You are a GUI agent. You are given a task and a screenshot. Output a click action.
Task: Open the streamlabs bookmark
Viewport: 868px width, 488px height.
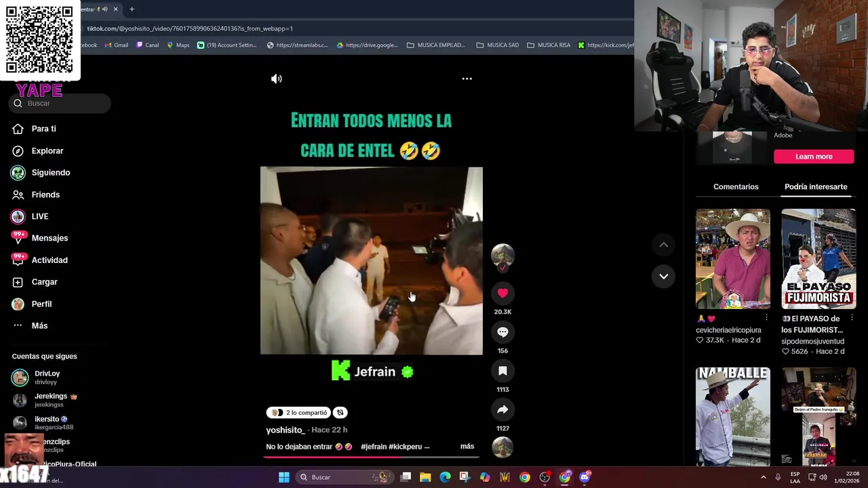(297, 45)
